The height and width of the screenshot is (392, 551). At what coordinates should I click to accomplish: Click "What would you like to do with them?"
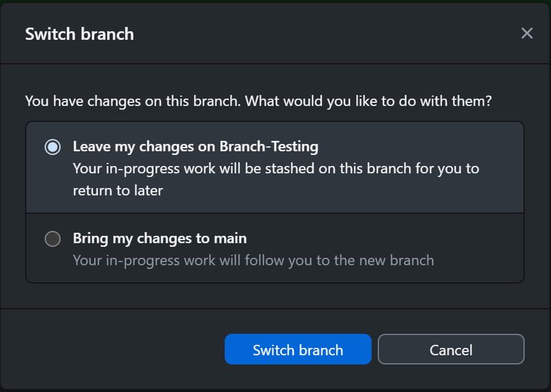369,100
